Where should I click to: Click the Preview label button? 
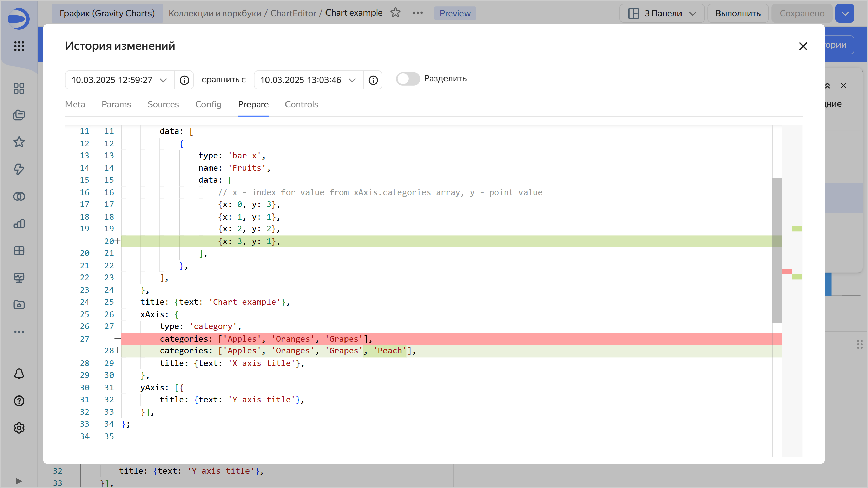[x=455, y=13]
